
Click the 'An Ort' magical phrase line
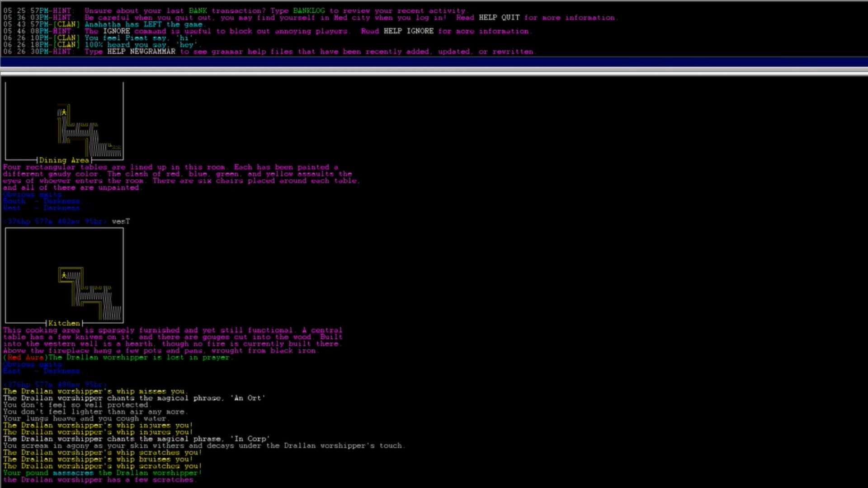[134, 398]
